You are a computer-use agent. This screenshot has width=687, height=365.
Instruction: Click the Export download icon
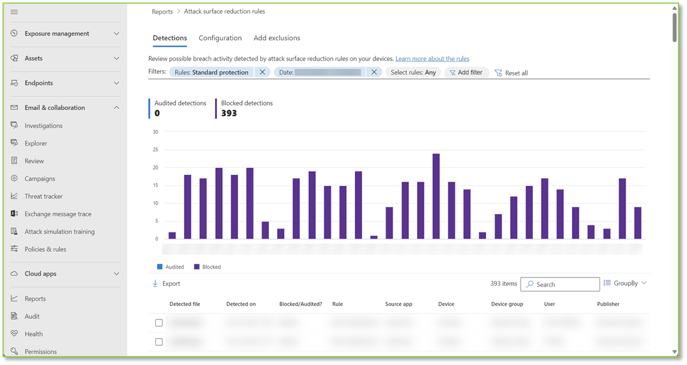pyautogui.click(x=155, y=283)
